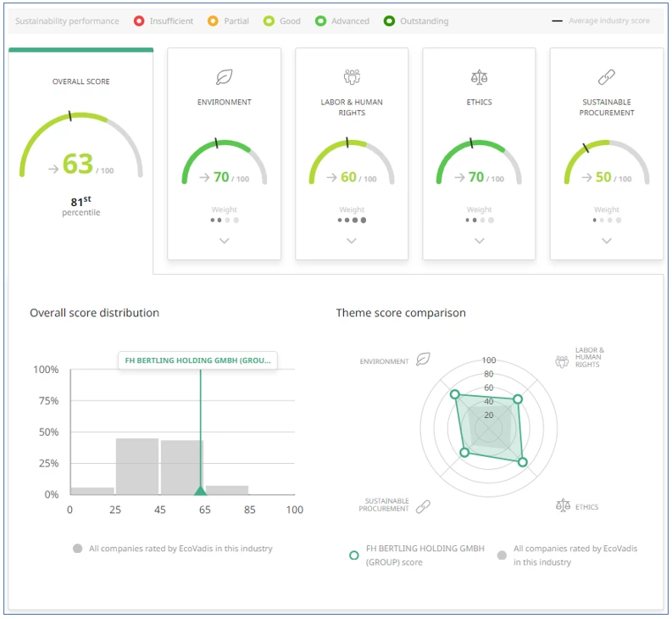Click the Sustainable Procurement chain link icon
The height and width of the screenshot is (619, 672).
click(x=607, y=77)
